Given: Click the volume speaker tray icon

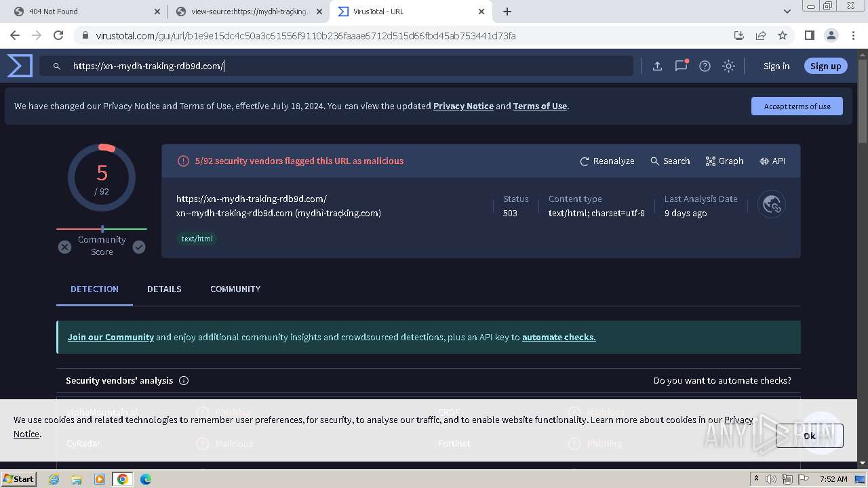Looking at the screenshot, I should coord(771,479).
